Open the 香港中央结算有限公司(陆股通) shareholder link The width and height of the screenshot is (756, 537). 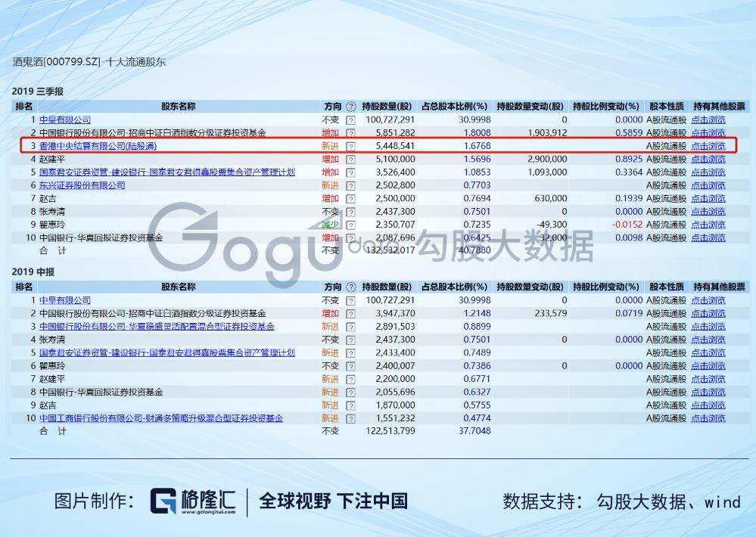[98, 145]
